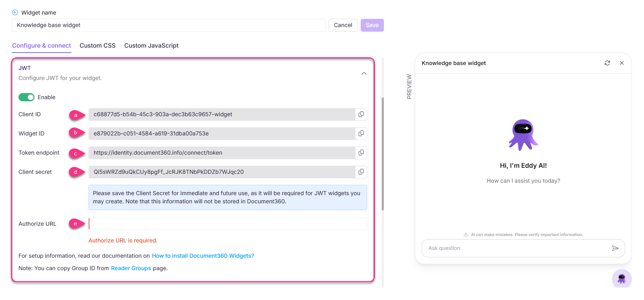Toggle the JWT Enable switch
This screenshot has height=300, width=644.
tap(26, 97)
